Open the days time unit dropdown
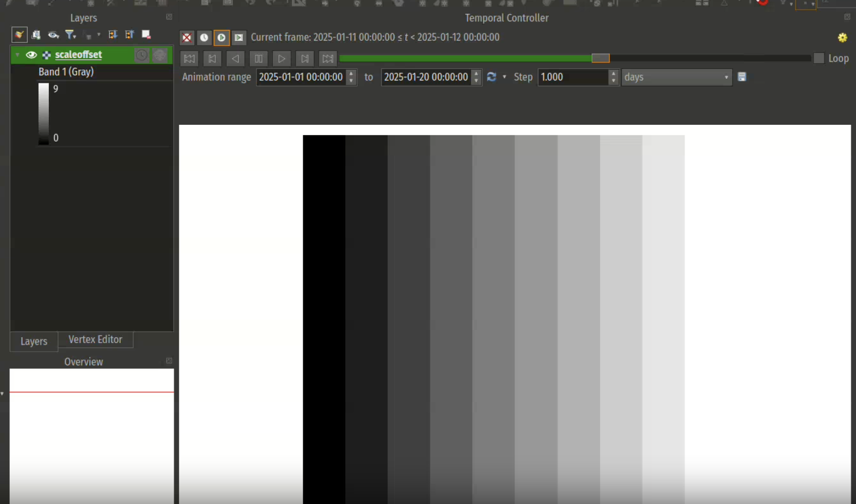 point(677,77)
